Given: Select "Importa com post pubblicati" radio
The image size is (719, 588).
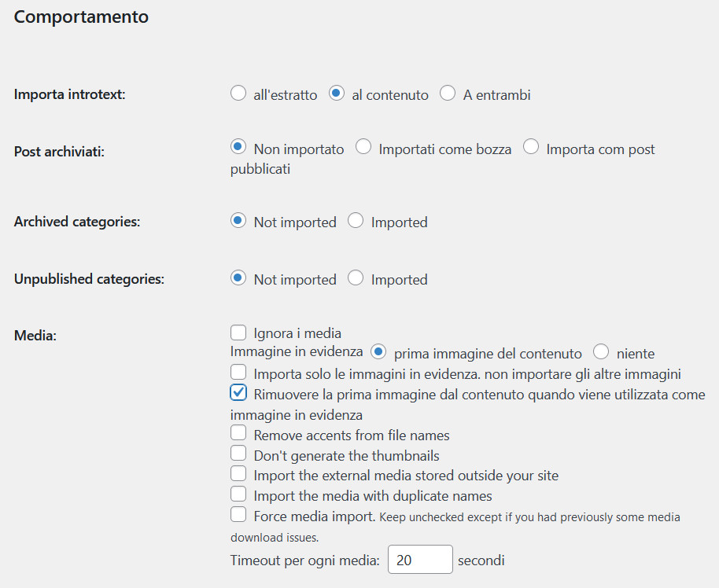Looking at the screenshot, I should point(531,147).
